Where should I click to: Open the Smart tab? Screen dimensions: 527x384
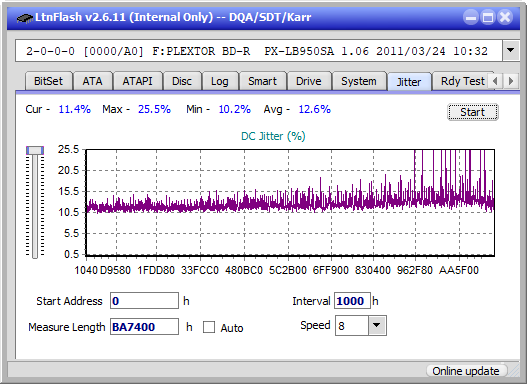click(262, 81)
